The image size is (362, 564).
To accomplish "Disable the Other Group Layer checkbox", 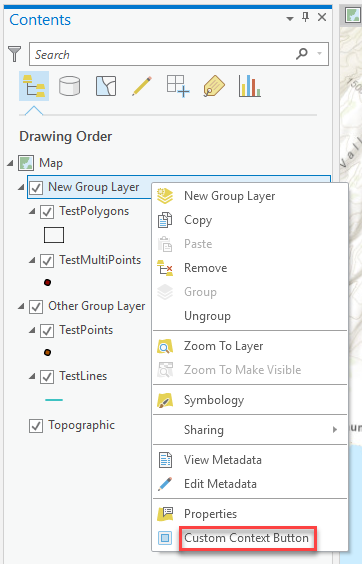I will (x=36, y=306).
